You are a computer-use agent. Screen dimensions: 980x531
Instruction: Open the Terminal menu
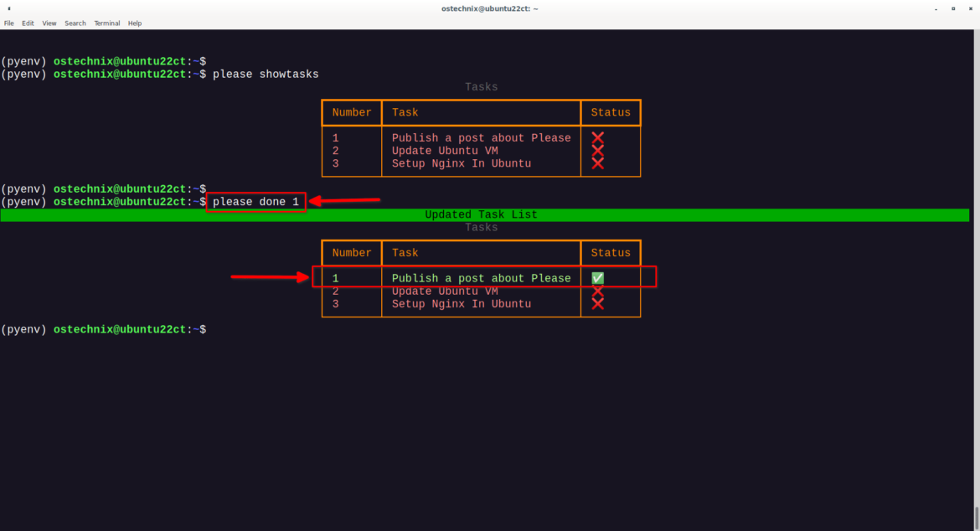click(107, 23)
